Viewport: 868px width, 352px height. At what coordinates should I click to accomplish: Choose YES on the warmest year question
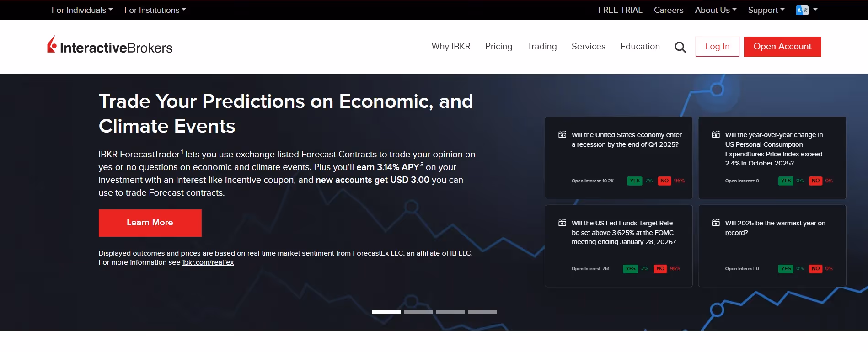pyautogui.click(x=786, y=269)
